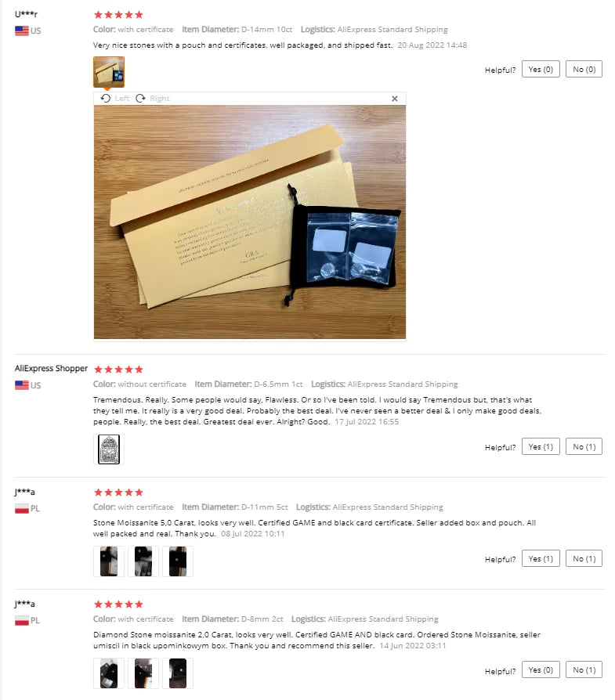Open third thumbnail in the D-8mm 2ct review
615x700 pixels.
point(178,673)
